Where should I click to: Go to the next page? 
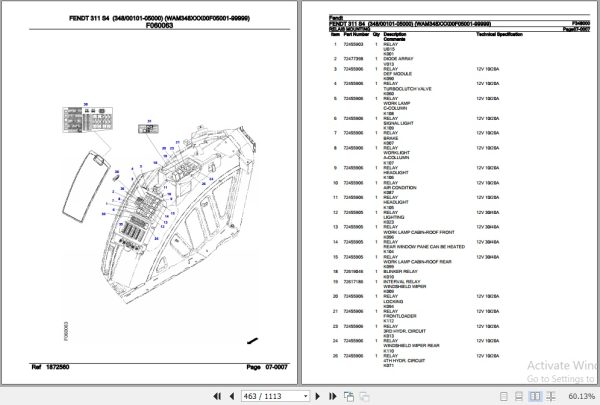(317, 396)
